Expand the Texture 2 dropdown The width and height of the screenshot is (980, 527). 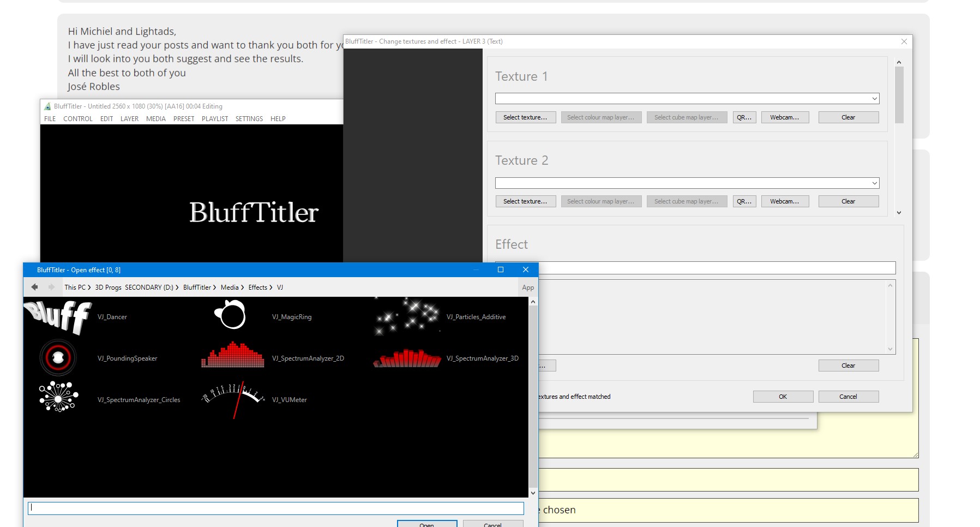click(874, 183)
